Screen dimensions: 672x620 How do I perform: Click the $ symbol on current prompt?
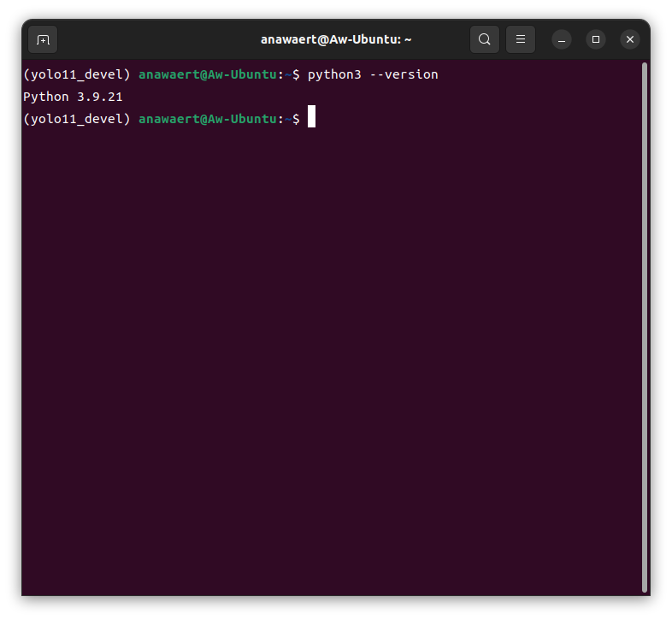click(296, 120)
